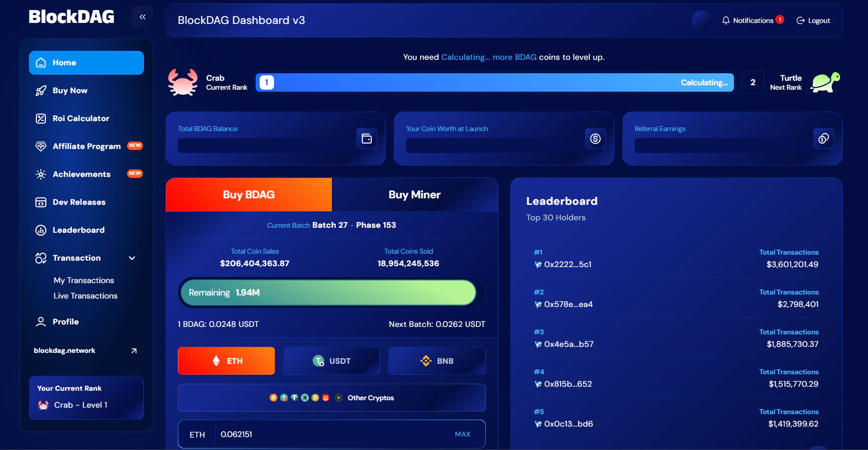
Task: Click the external link arrow beside blockdag.network
Action: pyautogui.click(x=134, y=351)
